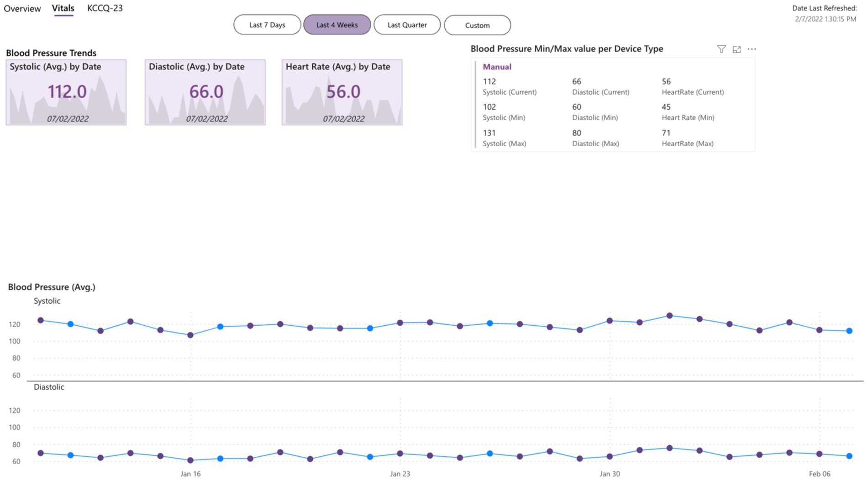Image resolution: width=868 pixels, height=481 pixels.
Task: Select the 80 Diastolic (Max) value
Action: 577,133
